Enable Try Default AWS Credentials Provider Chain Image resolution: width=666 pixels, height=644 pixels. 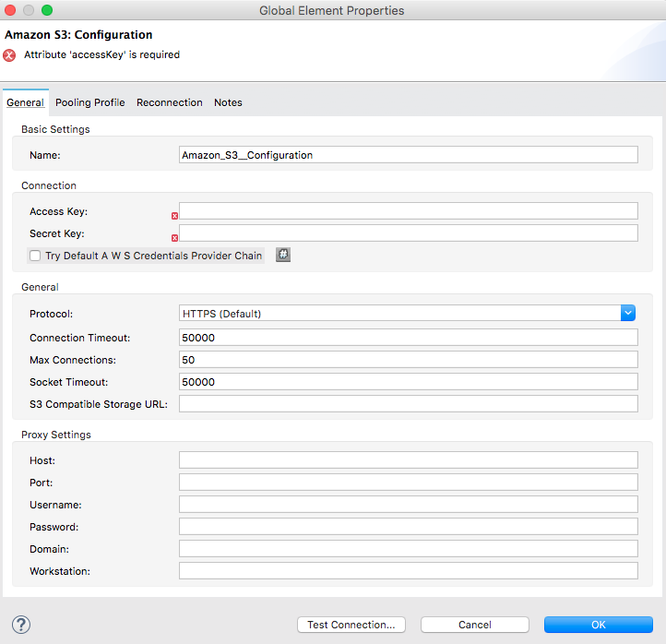point(36,256)
